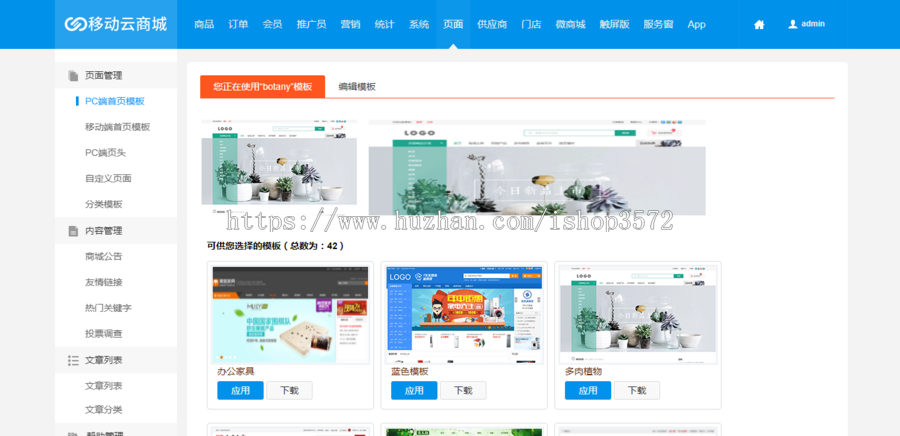The width and height of the screenshot is (900, 436).
Task: Open the 服务窗 menu
Action: click(x=658, y=24)
